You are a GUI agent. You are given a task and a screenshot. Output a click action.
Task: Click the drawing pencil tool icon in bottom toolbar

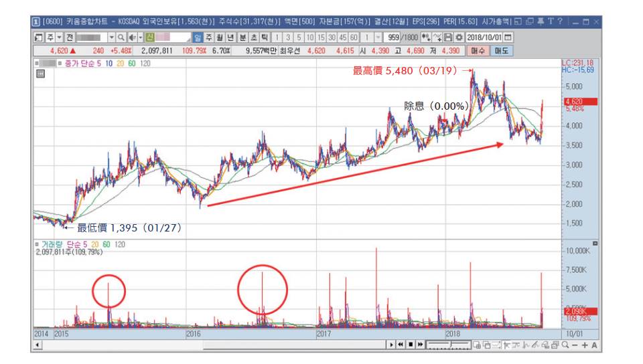536,345
